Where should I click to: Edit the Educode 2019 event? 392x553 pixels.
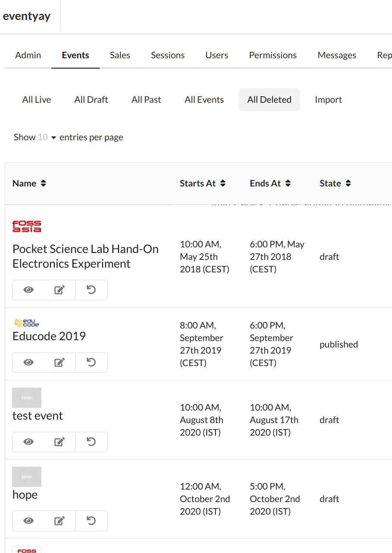click(x=60, y=363)
